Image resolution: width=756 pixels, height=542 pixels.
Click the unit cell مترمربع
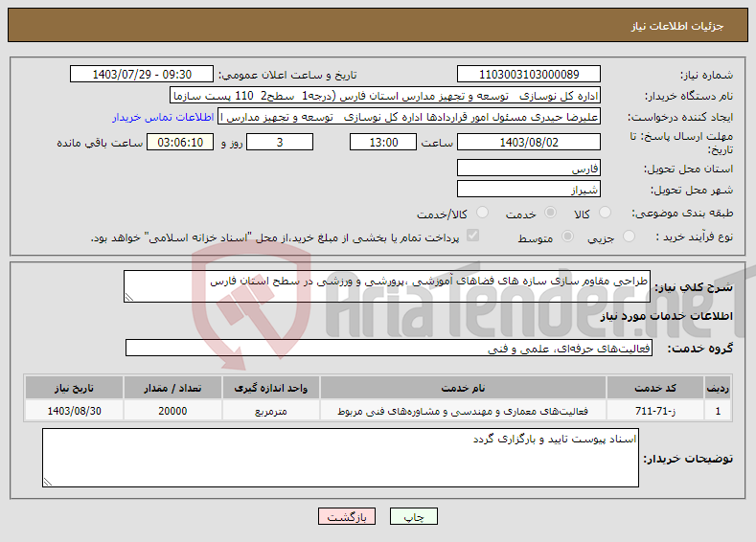270,411
